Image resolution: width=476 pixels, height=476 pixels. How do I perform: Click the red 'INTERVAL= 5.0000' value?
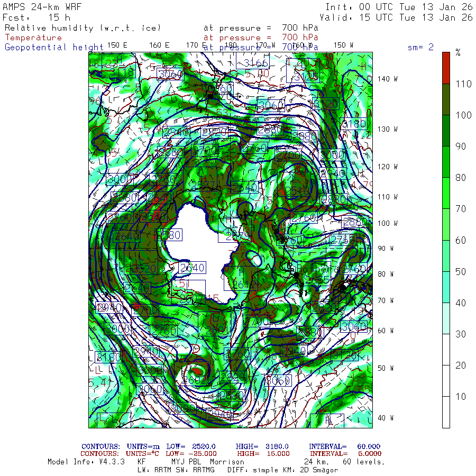pos(346,454)
